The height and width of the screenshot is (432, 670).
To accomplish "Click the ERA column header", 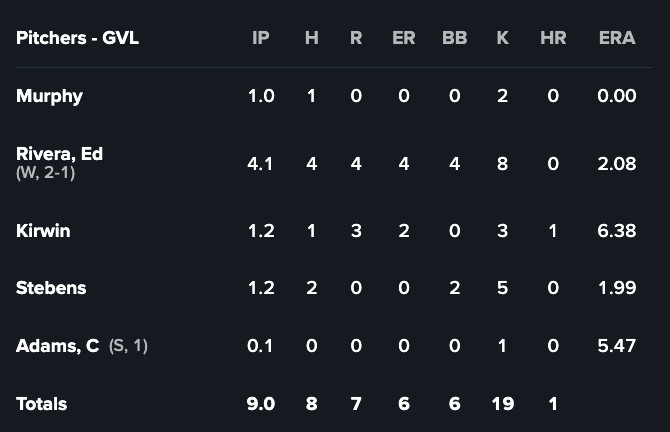I will pyautogui.click(x=617, y=38).
